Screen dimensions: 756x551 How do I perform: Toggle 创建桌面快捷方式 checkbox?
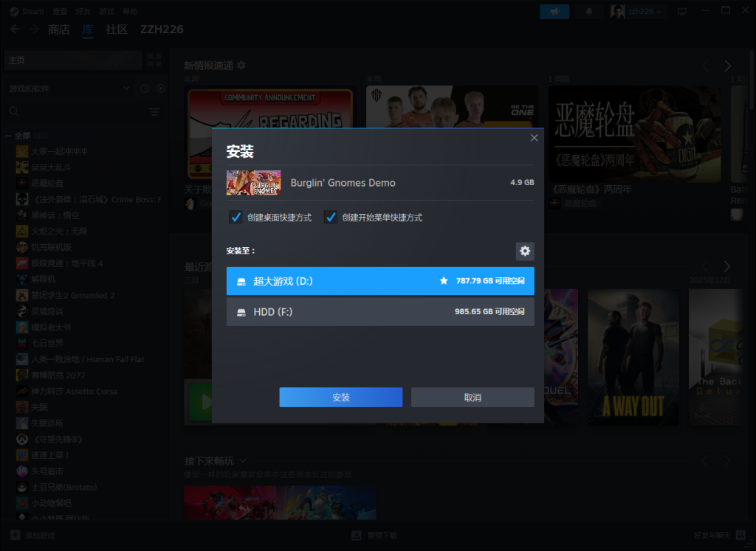point(236,218)
